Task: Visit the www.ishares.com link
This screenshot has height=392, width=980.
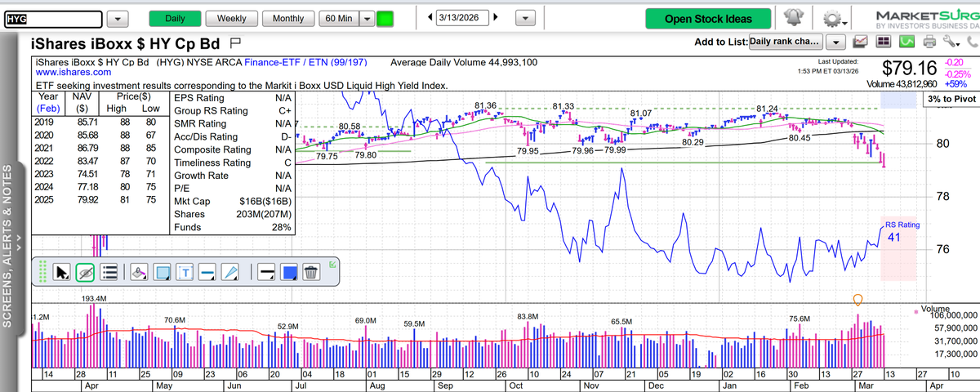Action: click(x=73, y=73)
